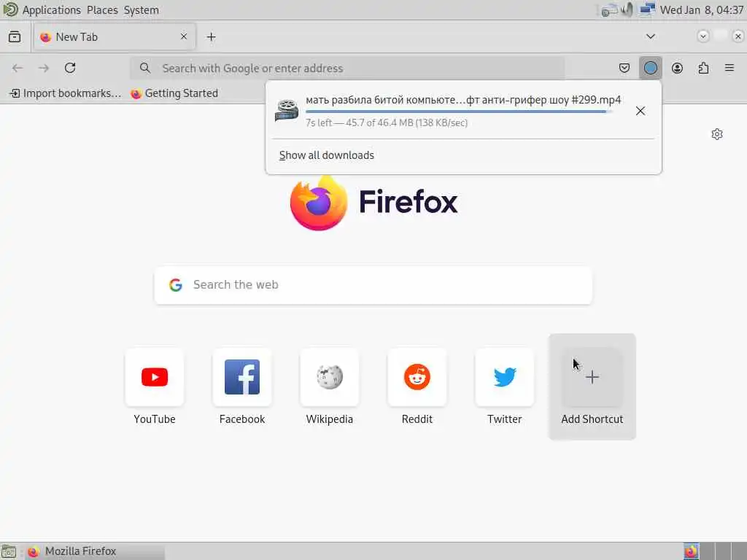This screenshot has width=747, height=560.
Task: Open the Firefox account icon
Action: [x=677, y=68]
